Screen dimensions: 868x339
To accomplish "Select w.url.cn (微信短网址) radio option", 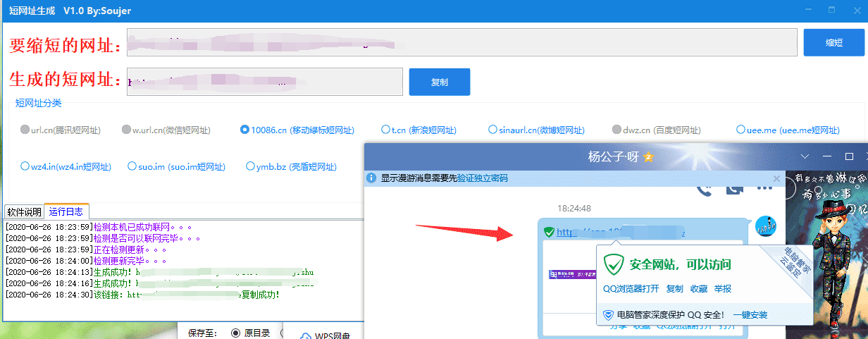I will pos(166,130).
